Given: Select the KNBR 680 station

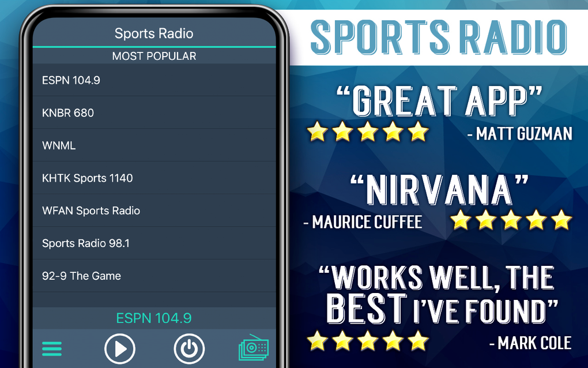Looking at the screenshot, I should pyautogui.click(x=154, y=112).
